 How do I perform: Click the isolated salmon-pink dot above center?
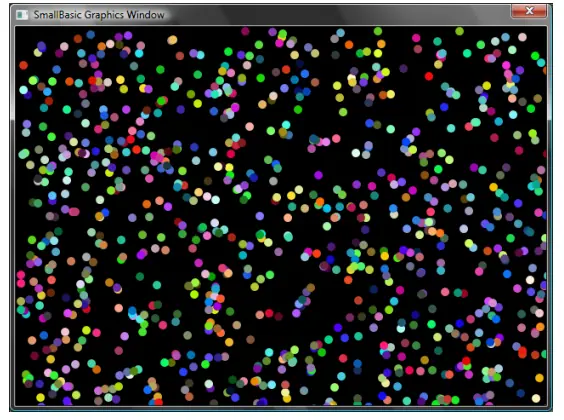pyautogui.click(x=249, y=126)
